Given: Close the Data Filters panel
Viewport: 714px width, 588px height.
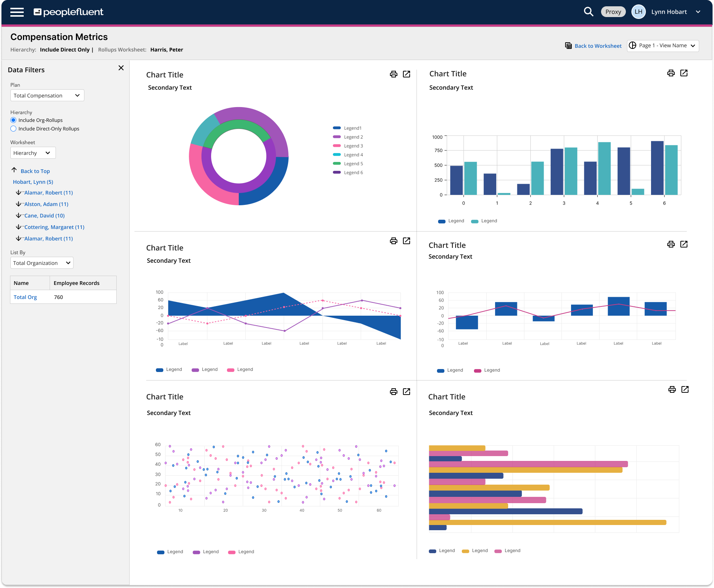Looking at the screenshot, I should point(121,68).
